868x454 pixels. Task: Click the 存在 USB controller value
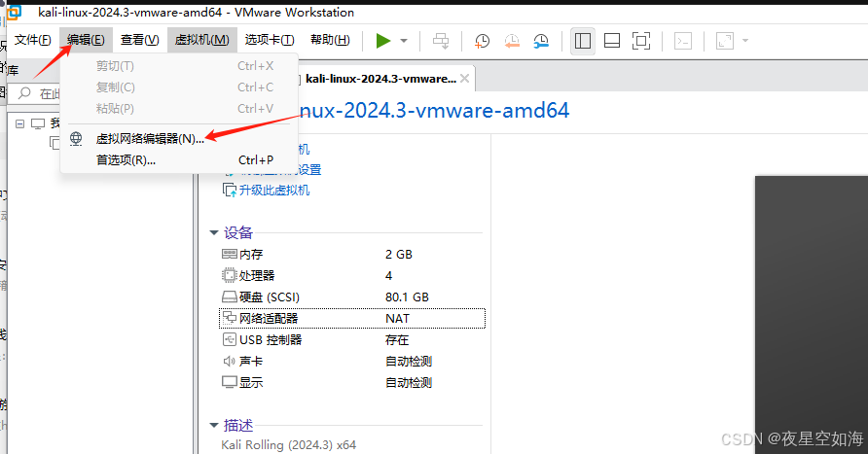click(x=397, y=339)
